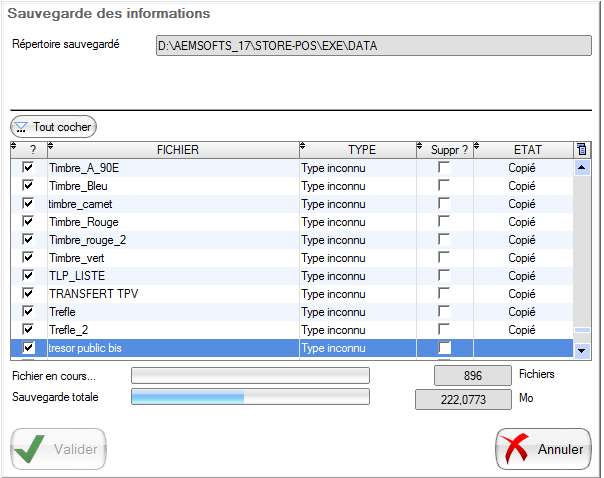This screenshot has width=604, height=478.
Task: Click the sort icon in ETAT column header
Action: [x=477, y=148]
